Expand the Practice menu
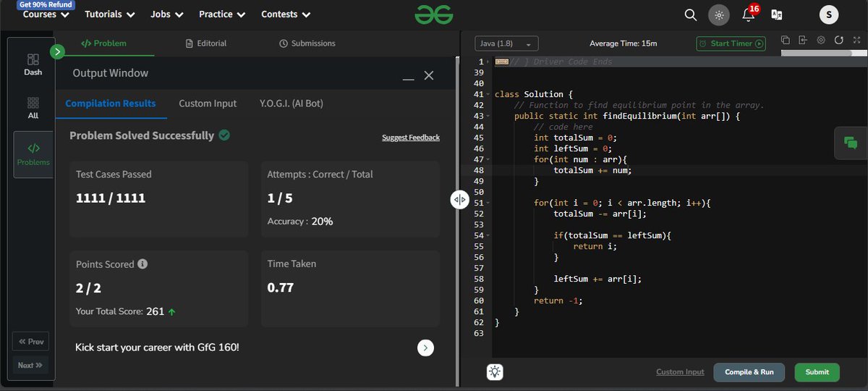Screen dimensions: 868x391 click(222, 14)
